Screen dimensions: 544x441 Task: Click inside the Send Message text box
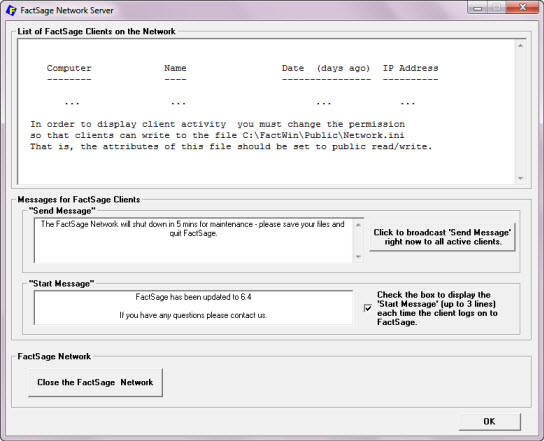tap(194, 240)
